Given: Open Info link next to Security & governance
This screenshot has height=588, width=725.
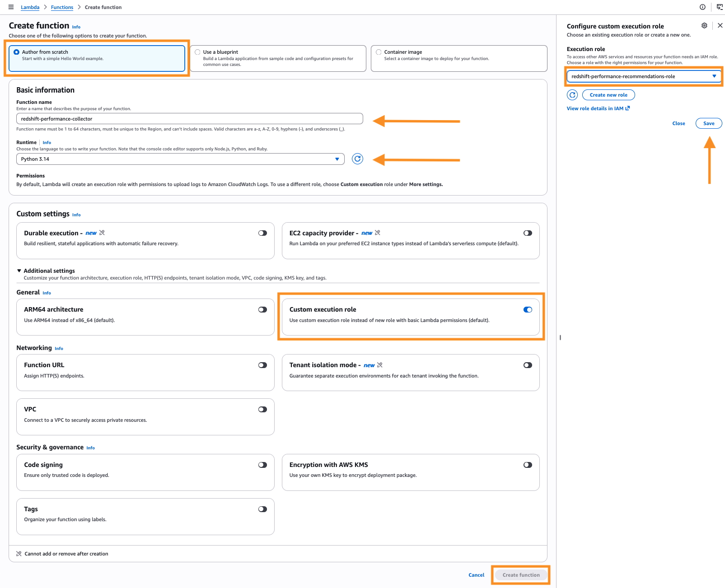Looking at the screenshot, I should click(90, 448).
